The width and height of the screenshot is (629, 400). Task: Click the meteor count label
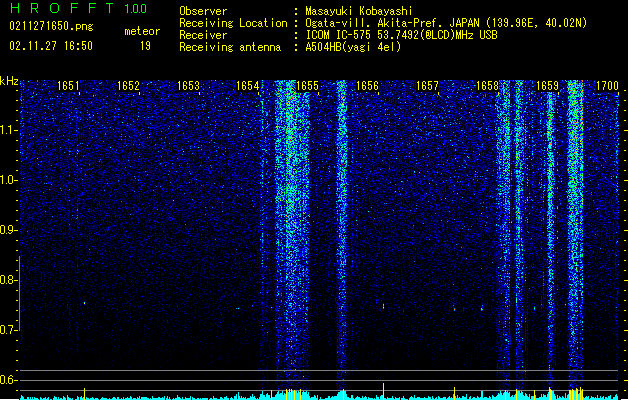click(142, 31)
